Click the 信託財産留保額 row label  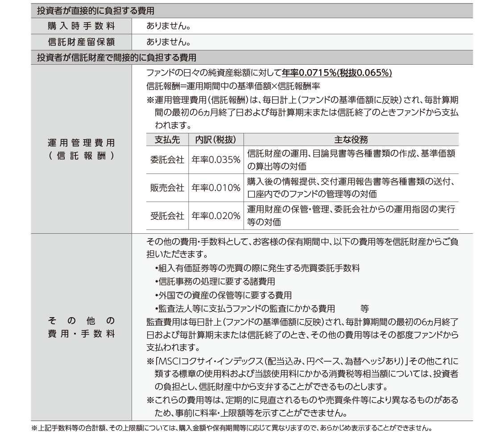pos(81,42)
